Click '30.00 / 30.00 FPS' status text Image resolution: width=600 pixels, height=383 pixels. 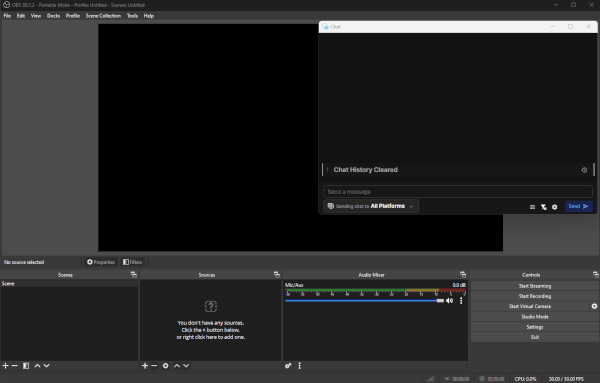click(566, 379)
